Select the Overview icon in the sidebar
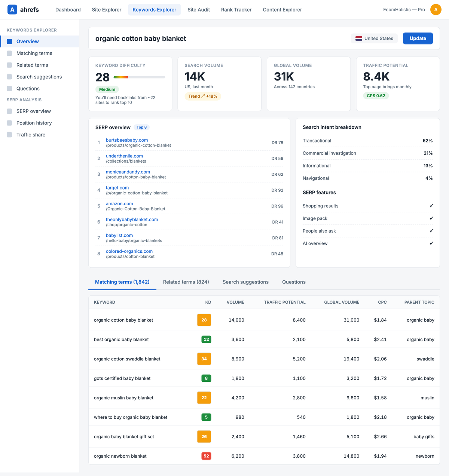 pyautogui.click(x=9, y=41)
